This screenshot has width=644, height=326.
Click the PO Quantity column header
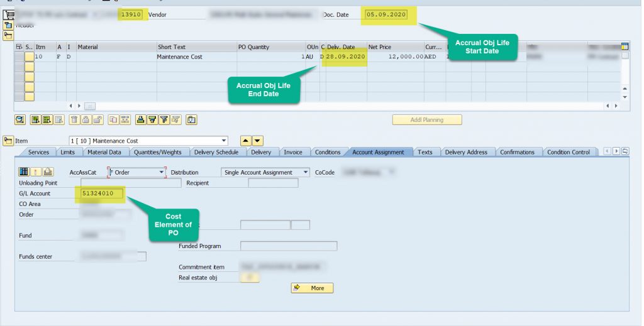coord(272,47)
